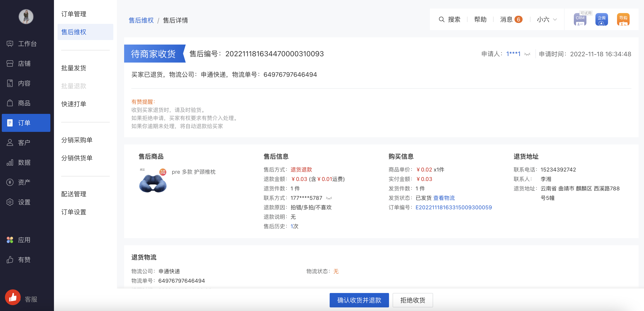
Task: Click 查看物流 link
Action: 444,198
